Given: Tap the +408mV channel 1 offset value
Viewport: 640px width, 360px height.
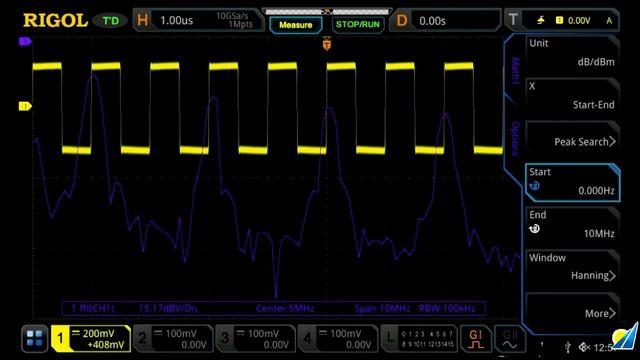Looking at the screenshot, I should (106, 345).
